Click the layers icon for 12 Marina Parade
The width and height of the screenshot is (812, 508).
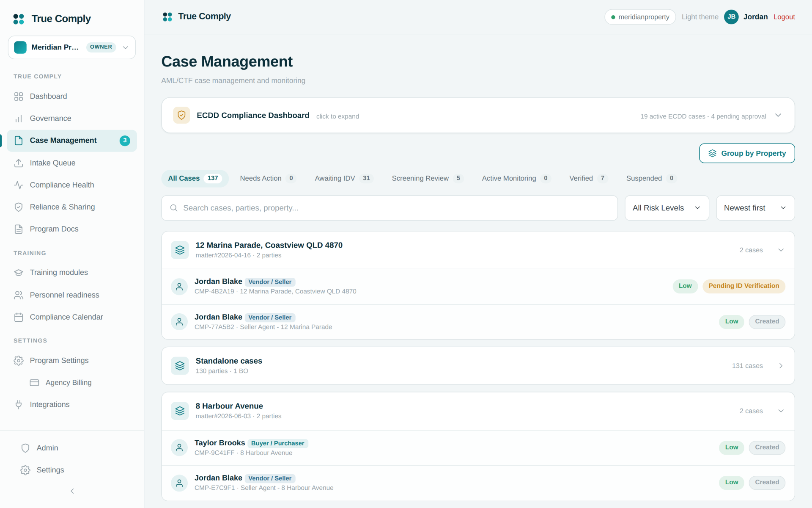tap(180, 250)
